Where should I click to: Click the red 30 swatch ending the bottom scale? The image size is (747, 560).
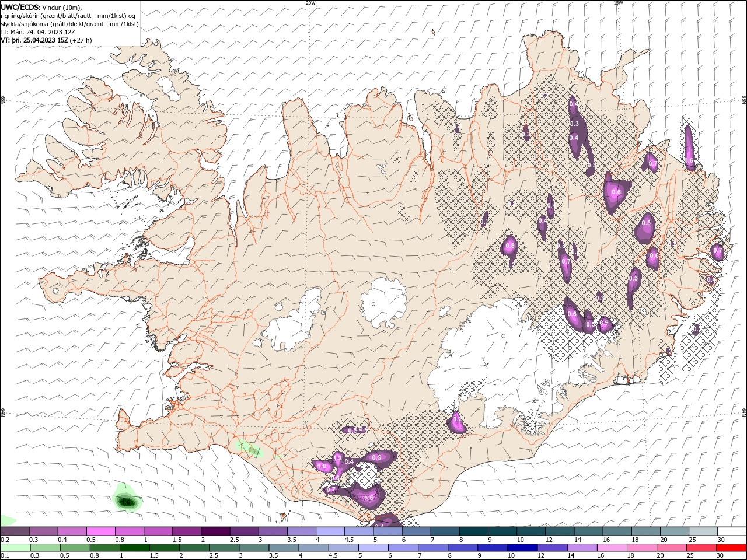pyautogui.click(x=731, y=548)
